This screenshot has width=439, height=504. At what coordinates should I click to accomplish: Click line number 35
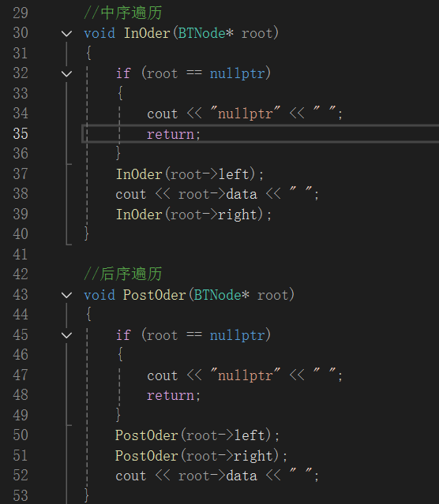click(21, 134)
